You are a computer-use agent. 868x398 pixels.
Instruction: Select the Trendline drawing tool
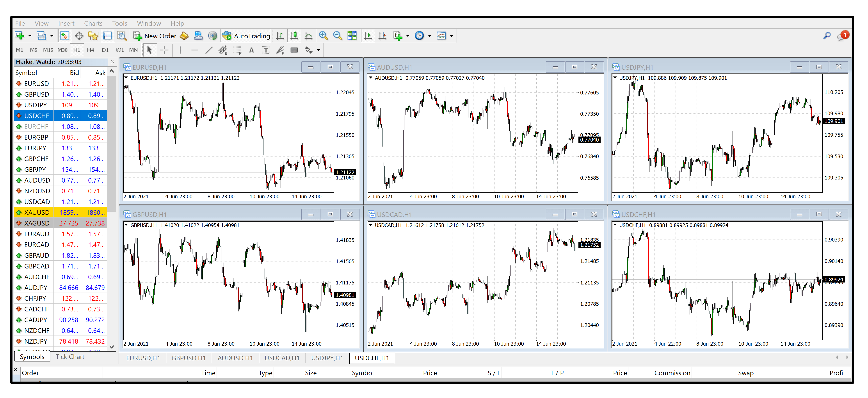[x=209, y=50]
